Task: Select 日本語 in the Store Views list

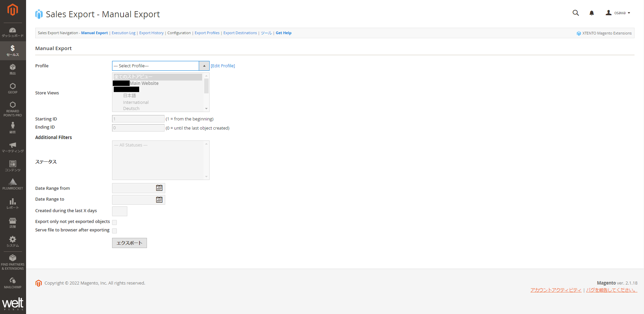Action: 130,95
